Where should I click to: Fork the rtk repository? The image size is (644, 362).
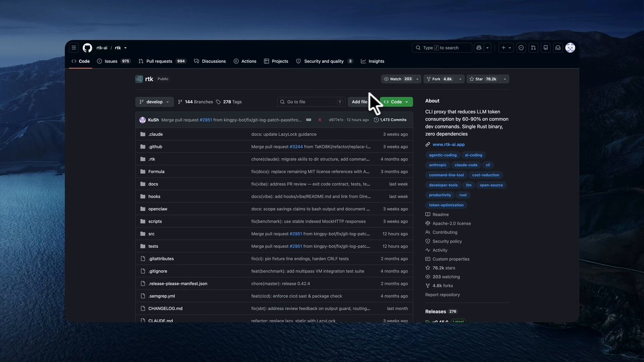(x=440, y=79)
